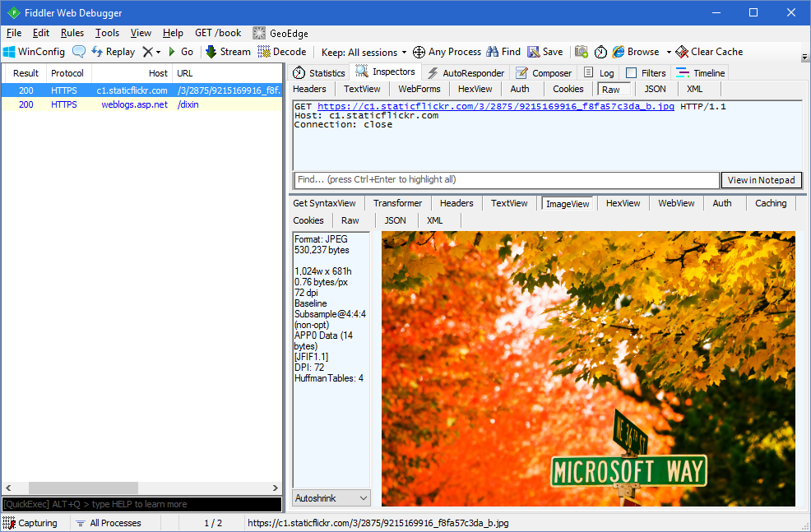811x532 pixels.
Task: Open the Edit menu
Action: (x=41, y=33)
